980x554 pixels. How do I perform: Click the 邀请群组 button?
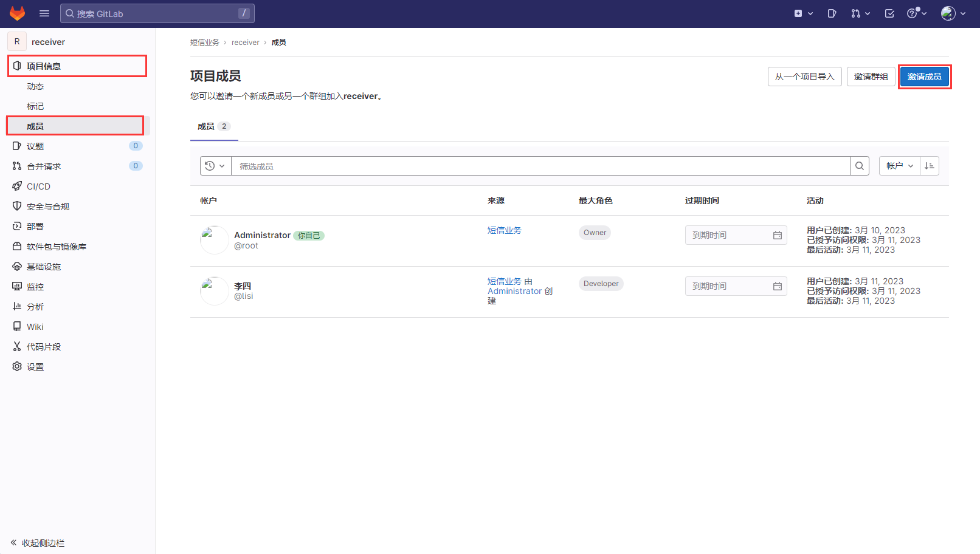pyautogui.click(x=871, y=77)
